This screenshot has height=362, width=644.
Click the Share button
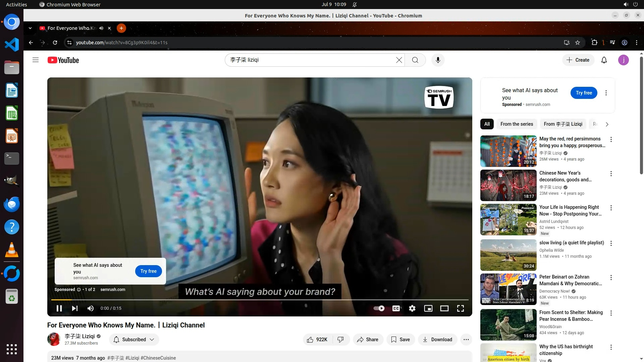tap(368, 340)
